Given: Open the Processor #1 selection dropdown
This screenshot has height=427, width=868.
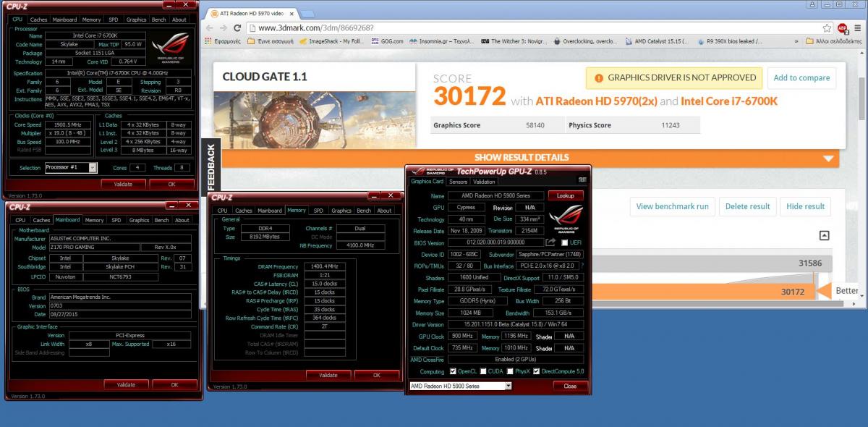Looking at the screenshot, I should point(71,167).
